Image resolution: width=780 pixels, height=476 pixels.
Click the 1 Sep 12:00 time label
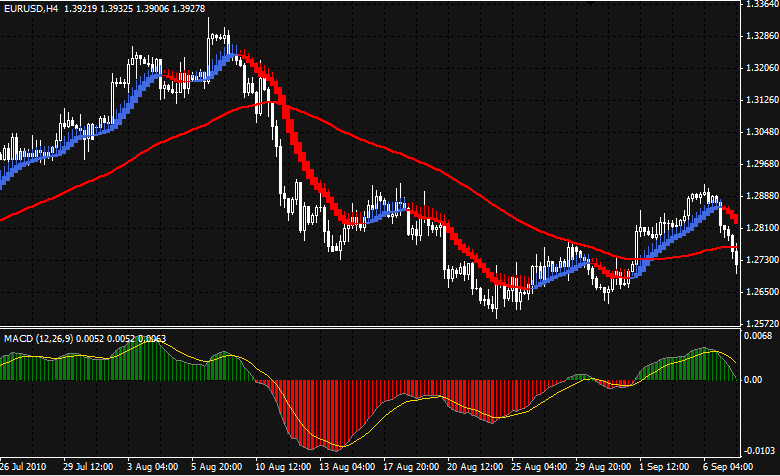point(665,467)
